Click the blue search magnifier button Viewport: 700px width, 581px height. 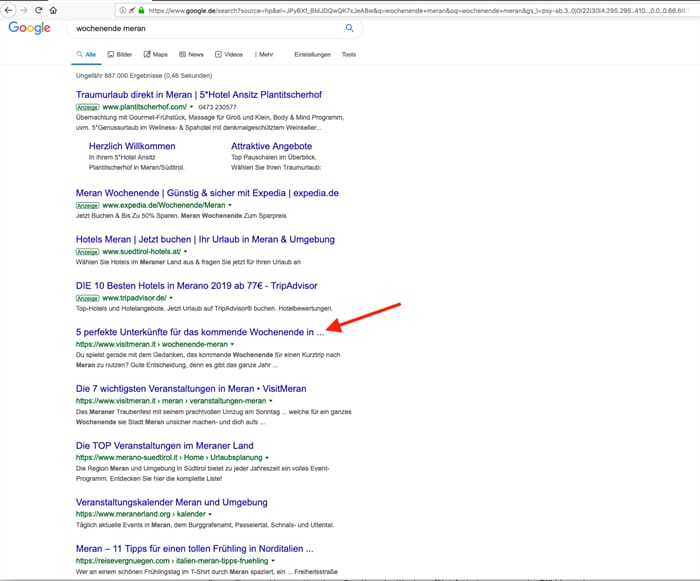[x=350, y=28]
